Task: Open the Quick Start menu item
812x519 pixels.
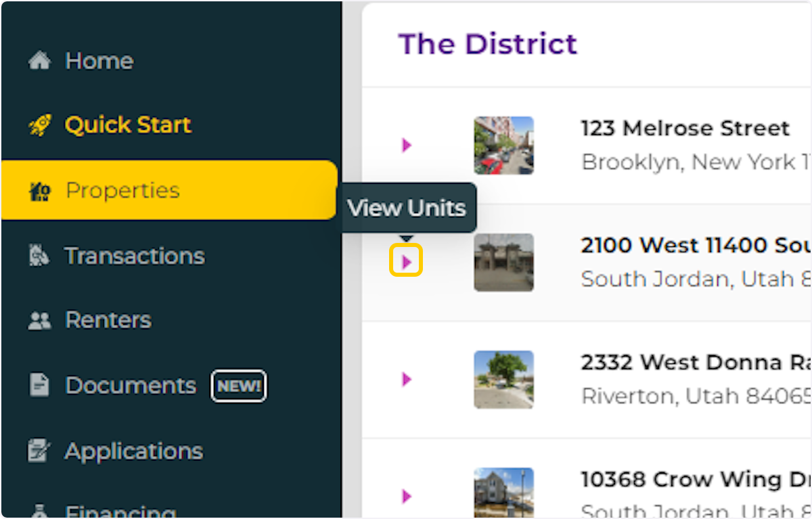Action: 128,125
